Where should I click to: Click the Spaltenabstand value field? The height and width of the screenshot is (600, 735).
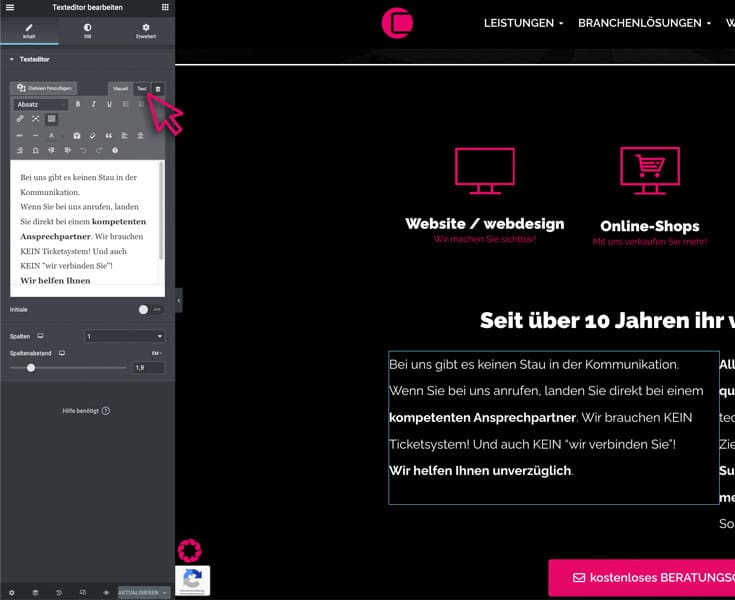pos(149,368)
